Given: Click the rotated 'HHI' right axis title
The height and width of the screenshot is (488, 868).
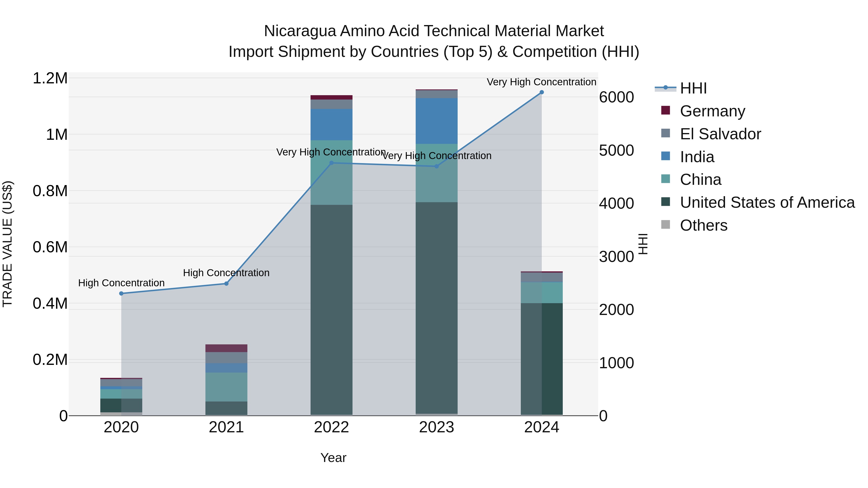Looking at the screenshot, I should tap(643, 244).
